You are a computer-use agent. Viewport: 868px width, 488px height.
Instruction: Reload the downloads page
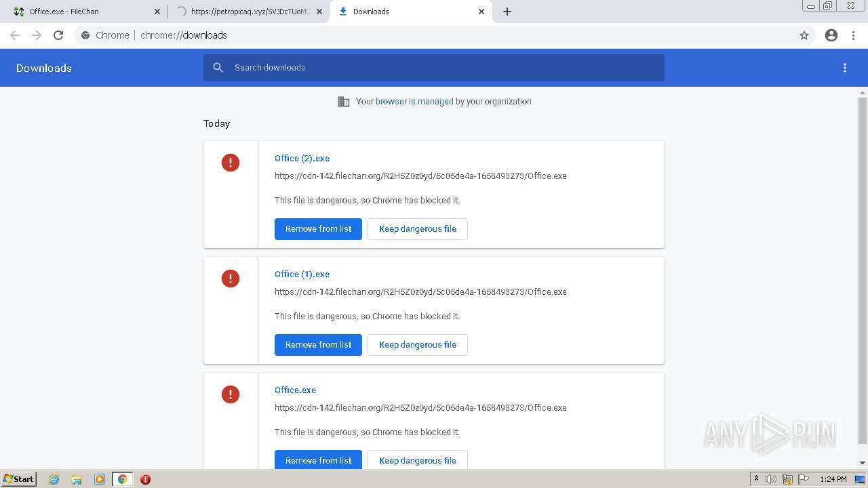[x=58, y=35]
